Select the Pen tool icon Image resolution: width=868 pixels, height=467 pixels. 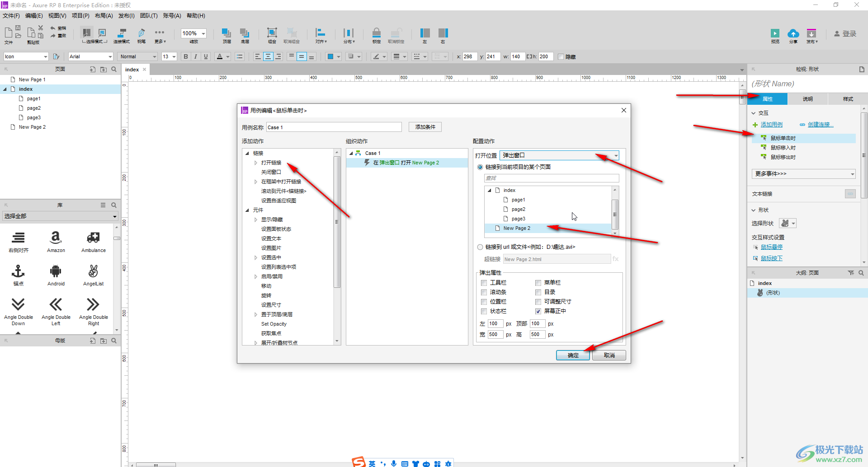(x=142, y=33)
